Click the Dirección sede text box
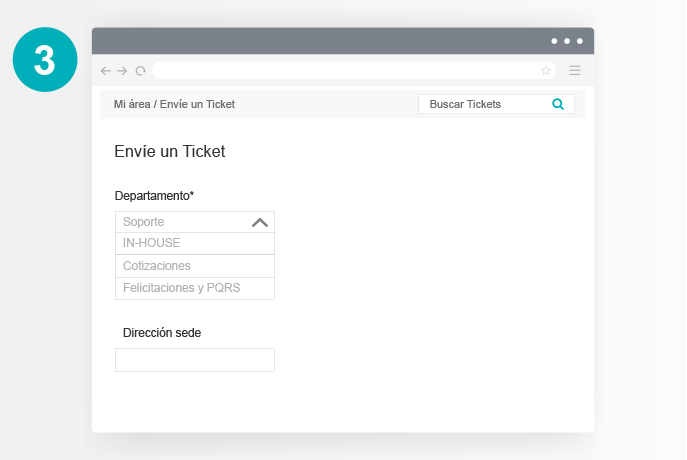Viewport: 687px width, 460px height. pyautogui.click(x=194, y=360)
